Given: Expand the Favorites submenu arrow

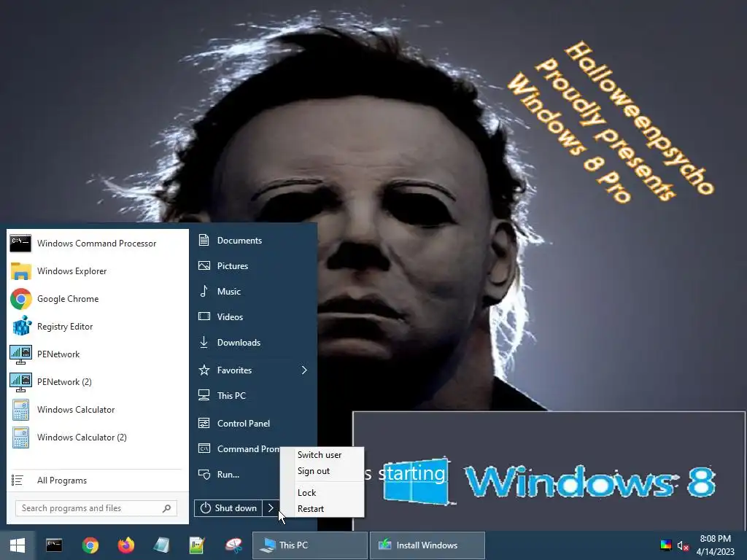Looking at the screenshot, I should pyautogui.click(x=304, y=370).
